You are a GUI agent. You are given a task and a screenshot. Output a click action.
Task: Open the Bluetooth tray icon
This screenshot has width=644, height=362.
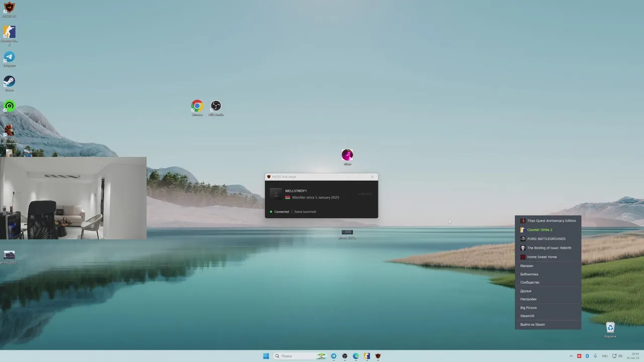(587, 356)
